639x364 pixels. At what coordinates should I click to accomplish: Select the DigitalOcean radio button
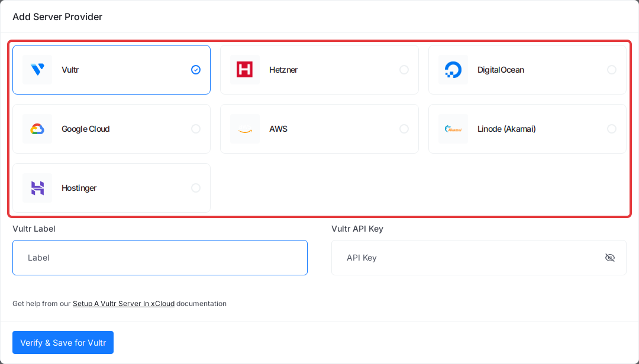point(612,70)
